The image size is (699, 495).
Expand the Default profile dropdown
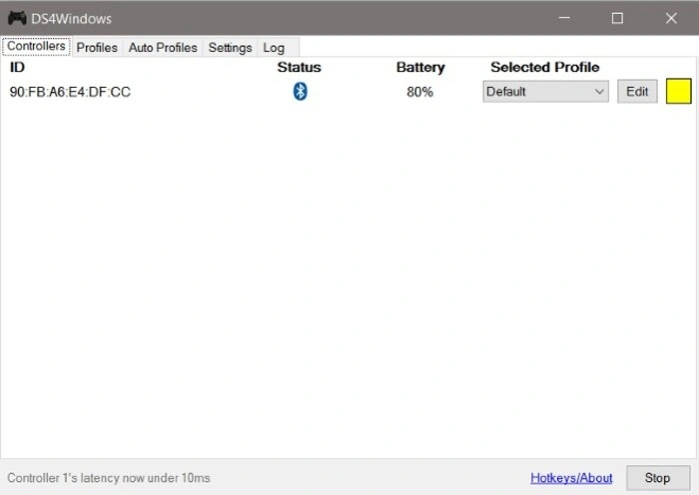coord(546,91)
